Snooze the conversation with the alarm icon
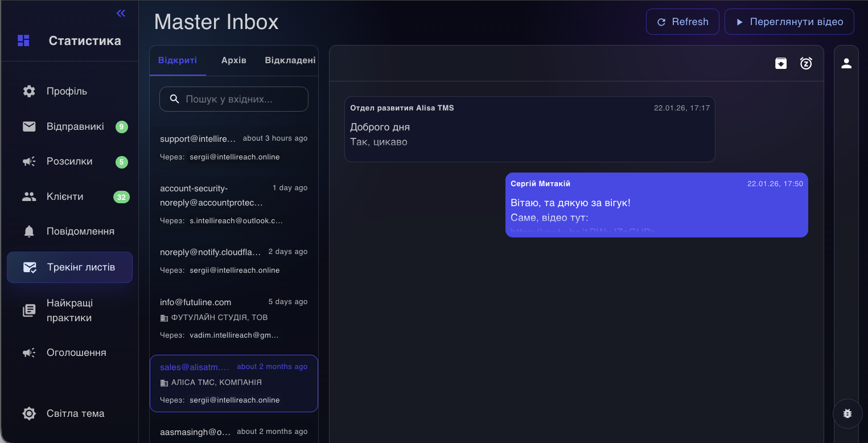This screenshot has width=868, height=443. point(806,63)
